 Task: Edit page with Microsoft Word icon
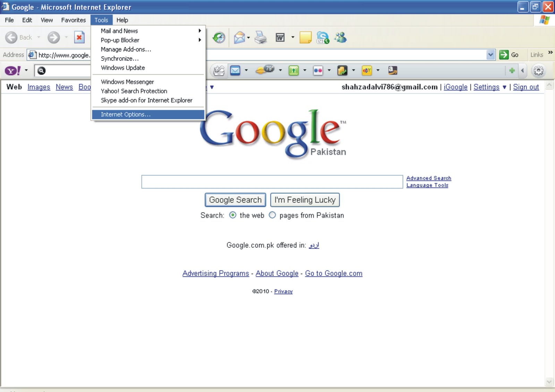tap(280, 37)
